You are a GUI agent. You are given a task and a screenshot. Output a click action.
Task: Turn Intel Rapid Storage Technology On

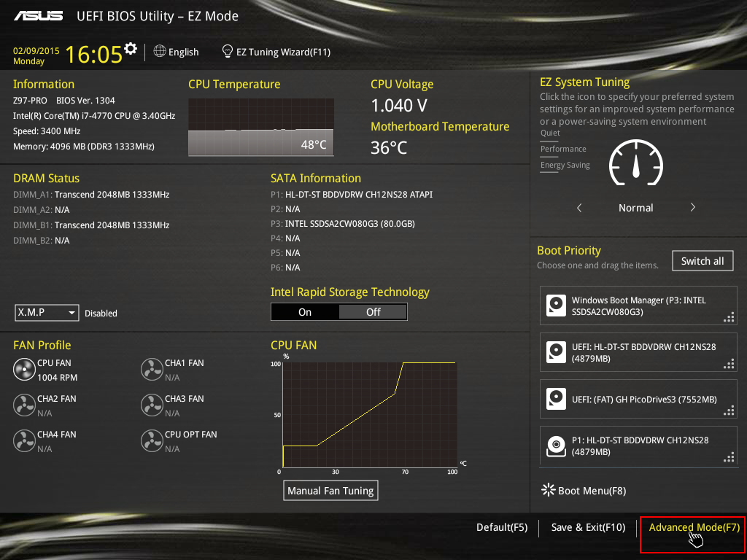click(x=305, y=312)
